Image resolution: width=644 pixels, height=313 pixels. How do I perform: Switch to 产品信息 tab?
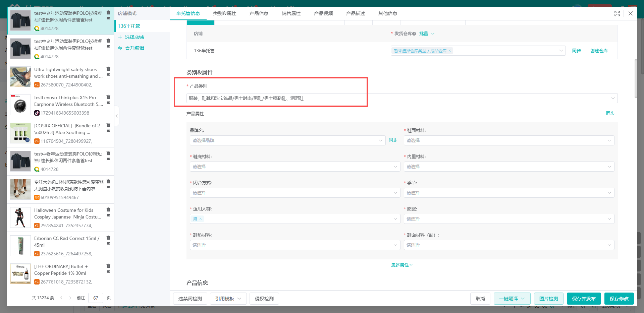[259, 13]
